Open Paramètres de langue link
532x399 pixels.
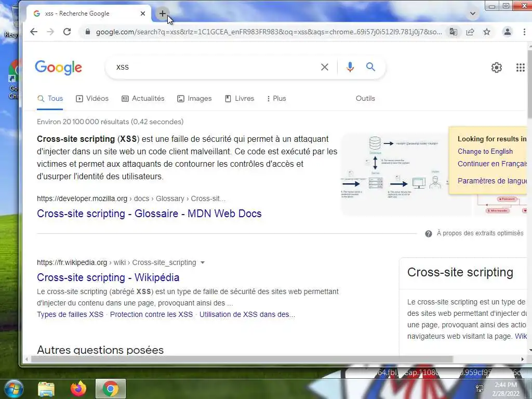click(x=492, y=180)
